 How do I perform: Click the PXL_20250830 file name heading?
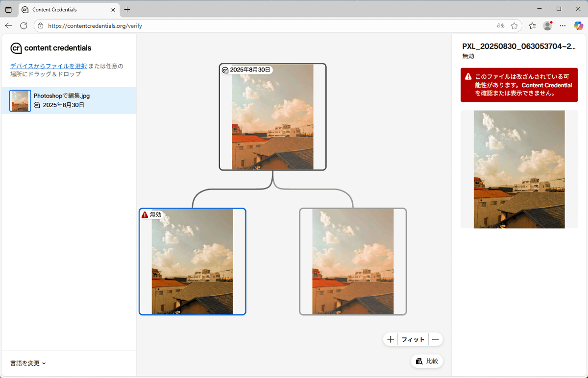(519, 46)
